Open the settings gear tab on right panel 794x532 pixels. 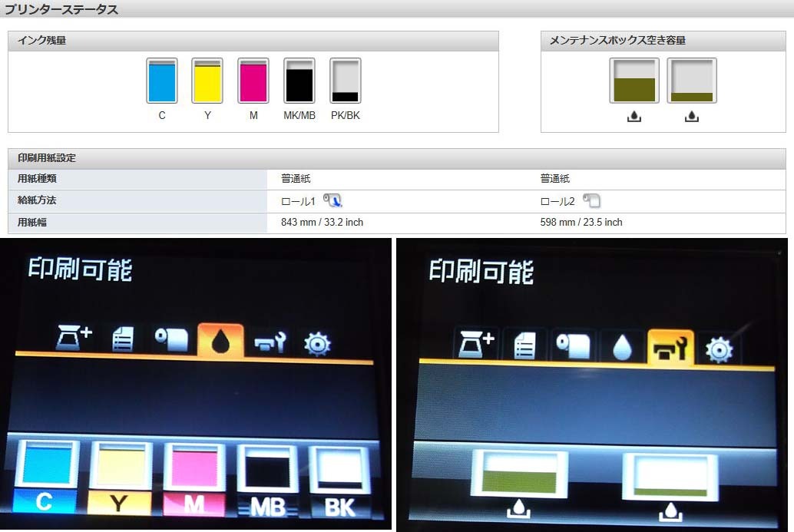coord(719,350)
